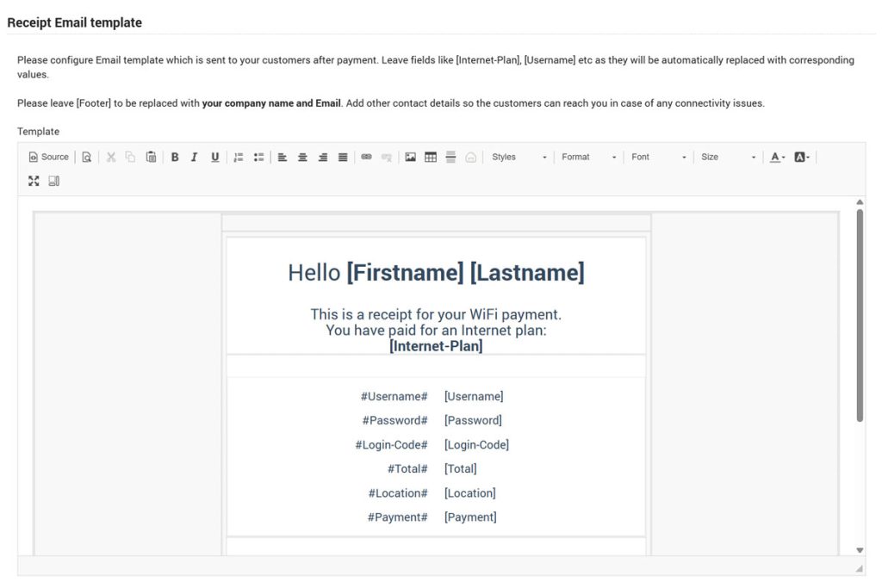The width and height of the screenshot is (882, 588).
Task: Click the editor's vertical scrollbar
Action: (859, 314)
